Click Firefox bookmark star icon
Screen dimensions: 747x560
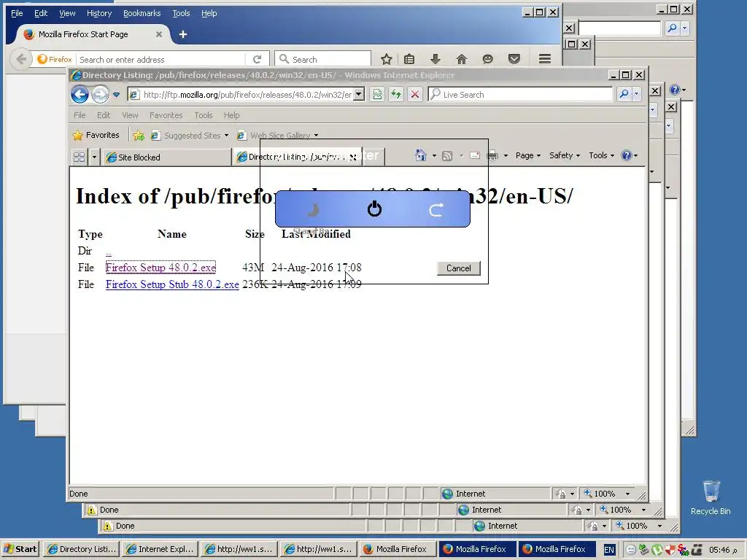[387, 59]
